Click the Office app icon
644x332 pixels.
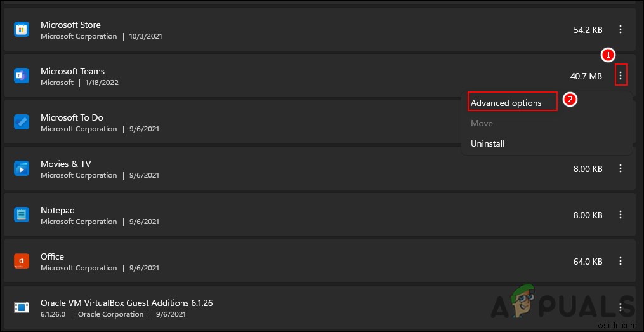pos(22,262)
